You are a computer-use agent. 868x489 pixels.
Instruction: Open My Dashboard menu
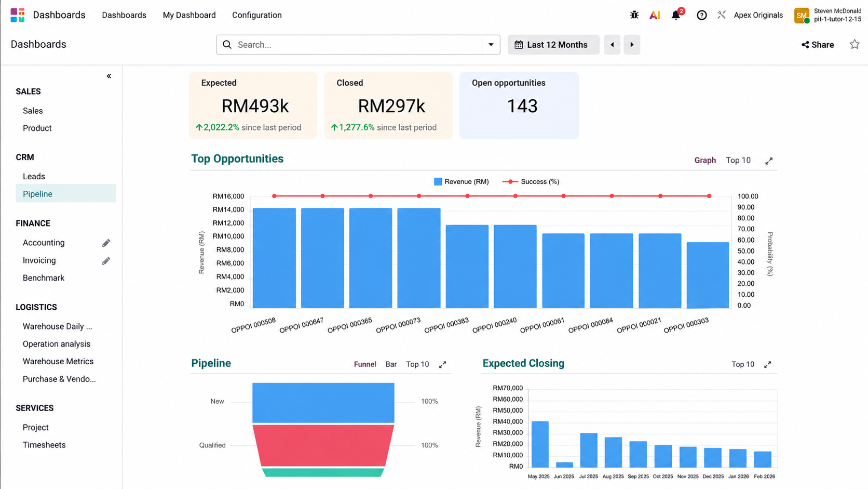point(189,15)
